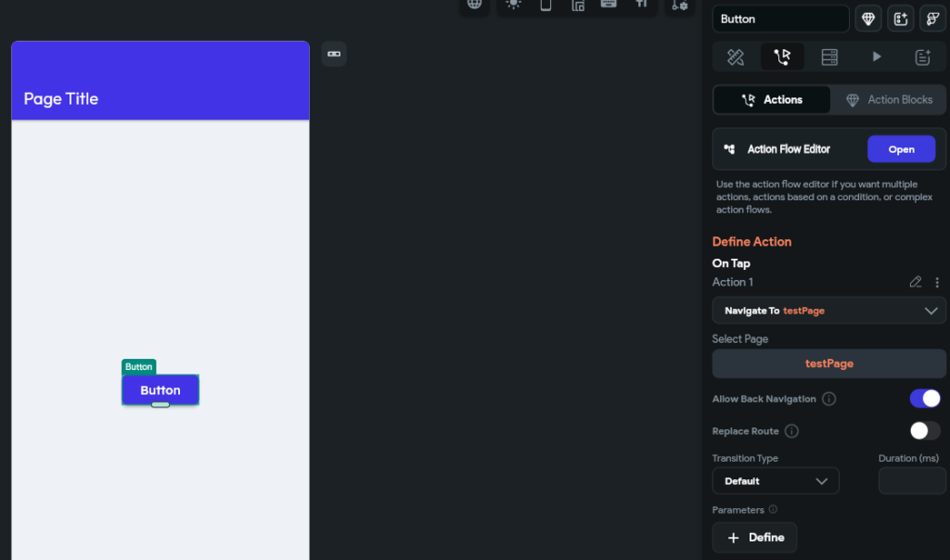Select the Button widget on the canvas
This screenshot has width=950, height=560.
click(x=160, y=390)
